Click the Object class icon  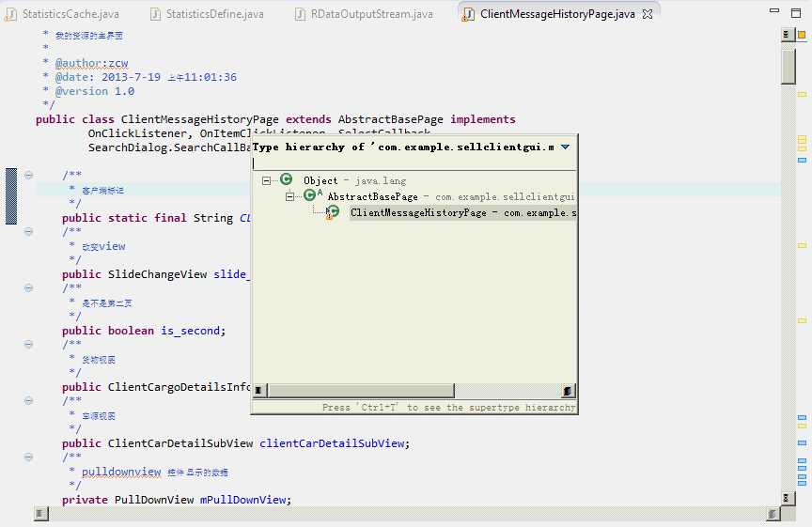click(x=286, y=179)
